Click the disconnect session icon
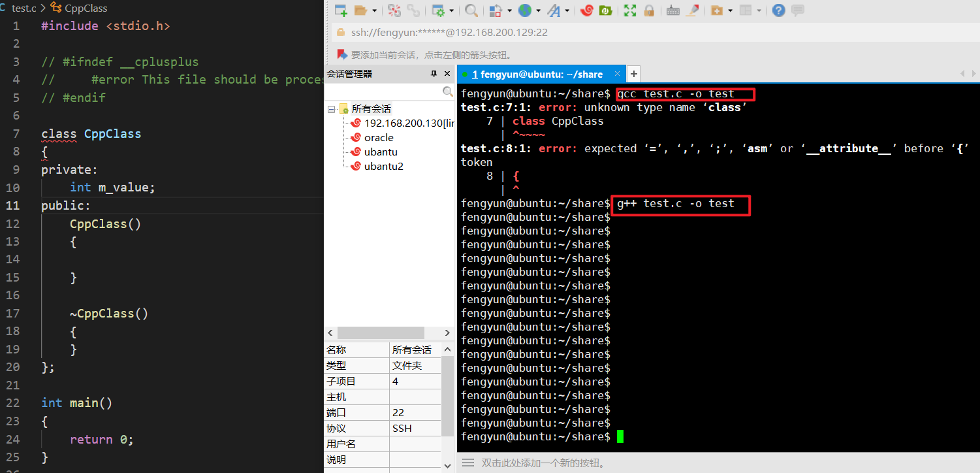The width and height of the screenshot is (980, 473). point(394,10)
